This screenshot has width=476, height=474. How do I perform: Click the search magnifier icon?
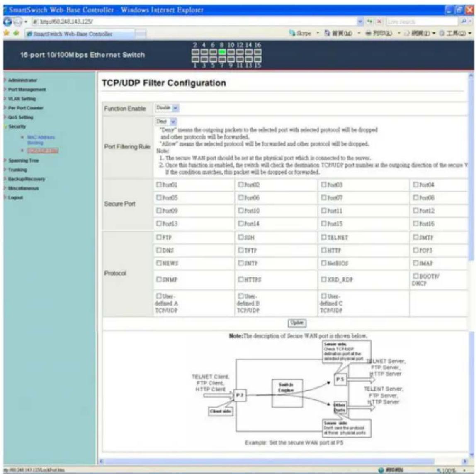(464, 22)
